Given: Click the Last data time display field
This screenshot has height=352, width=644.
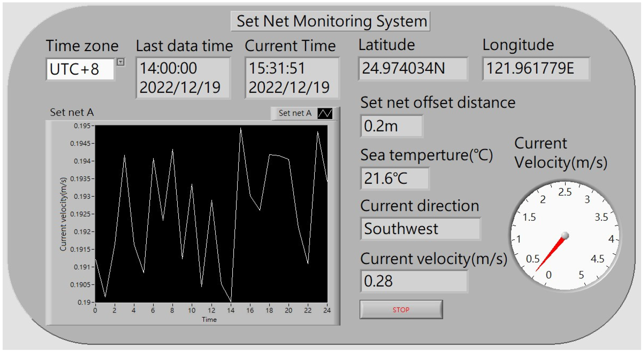Looking at the screenshot, I should click(x=183, y=76).
